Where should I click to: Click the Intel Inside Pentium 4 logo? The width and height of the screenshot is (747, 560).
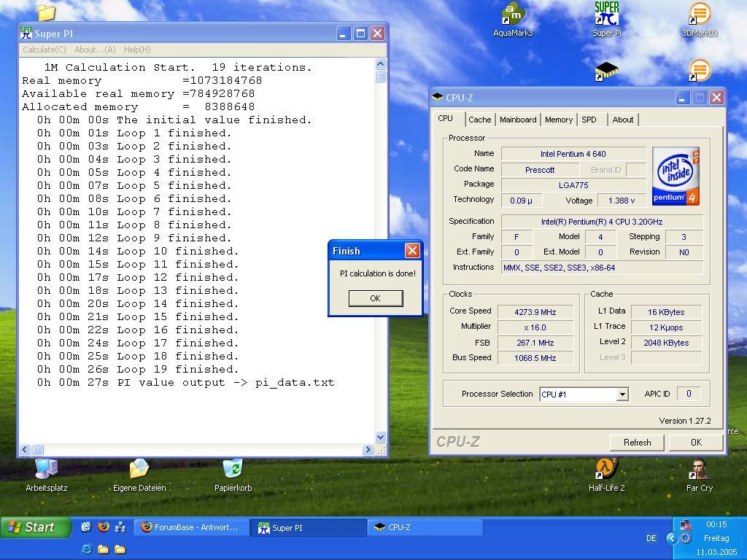tap(676, 176)
